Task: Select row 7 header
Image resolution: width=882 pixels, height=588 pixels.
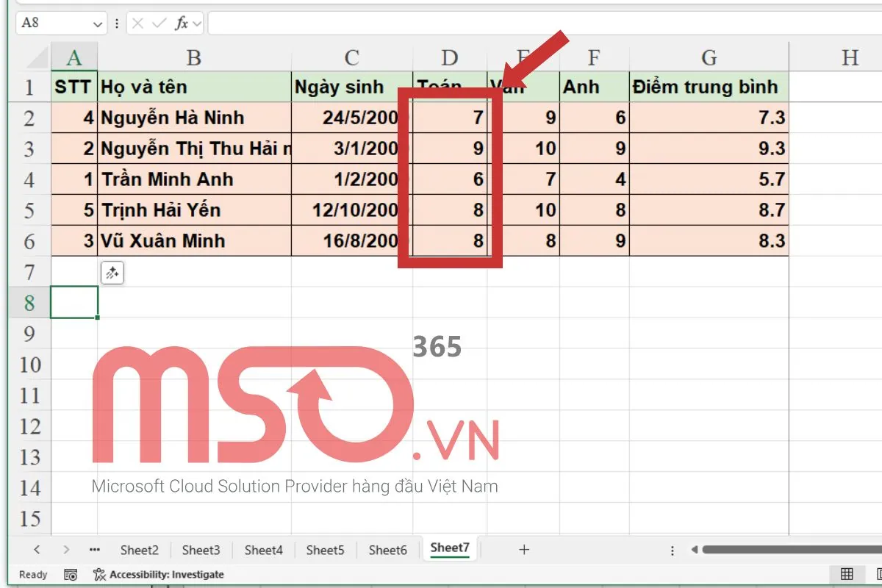Action: [x=29, y=272]
